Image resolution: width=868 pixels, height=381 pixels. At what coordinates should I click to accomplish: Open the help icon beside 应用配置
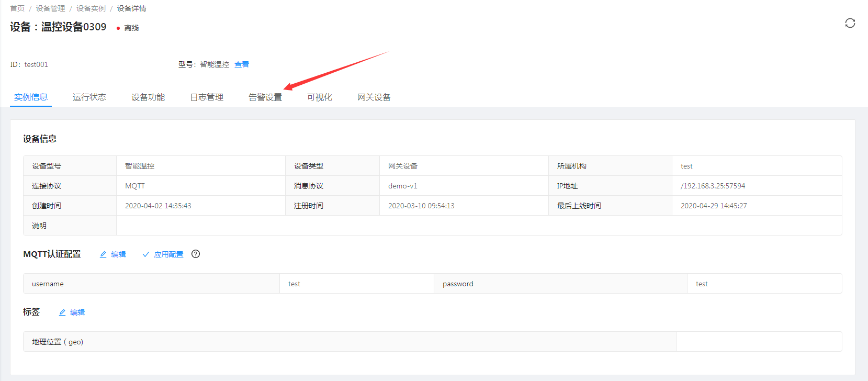point(196,254)
